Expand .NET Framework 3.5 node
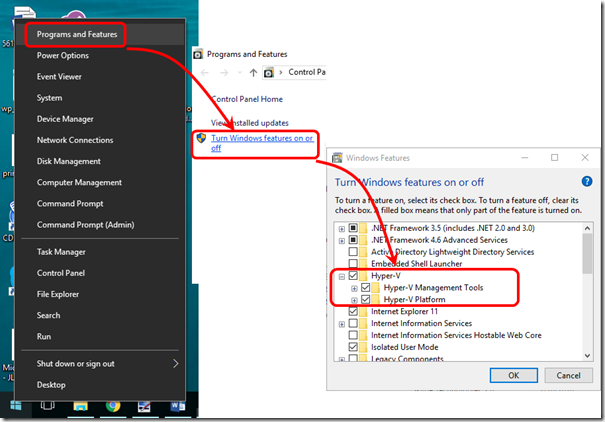This screenshot has height=422, width=605. (x=341, y=229)
